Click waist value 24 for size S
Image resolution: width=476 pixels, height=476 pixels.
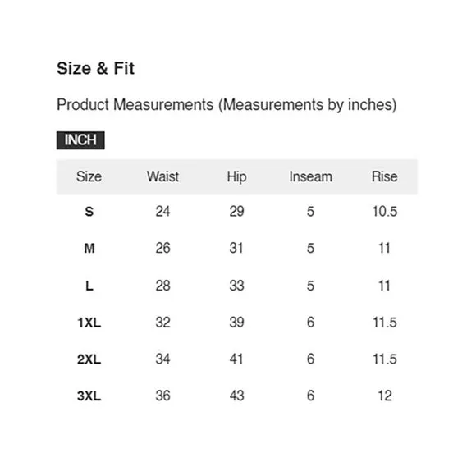coord(162,212)
